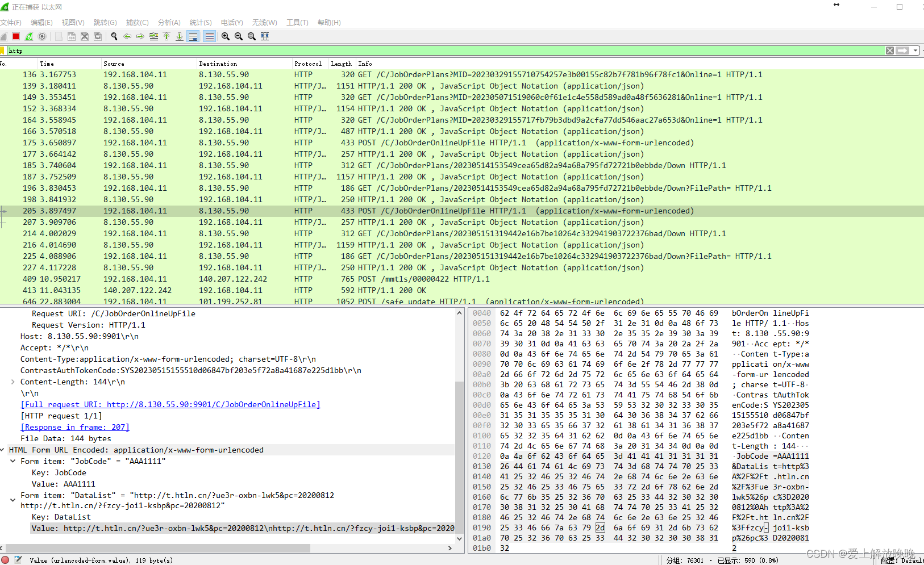Click packet details horizontal scrollbar thumb
Screen dimensions: 924x565
pyautogui.click(x=159, y=548)
